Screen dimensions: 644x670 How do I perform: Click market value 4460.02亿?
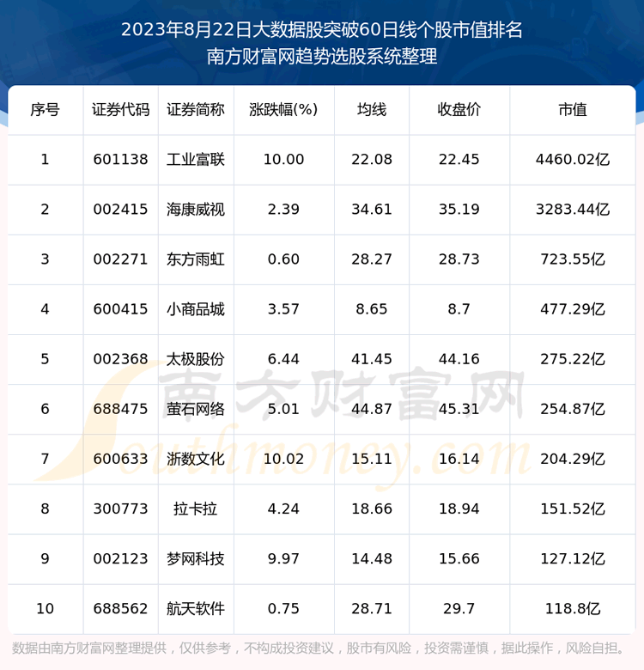click(x=572, y=160)
